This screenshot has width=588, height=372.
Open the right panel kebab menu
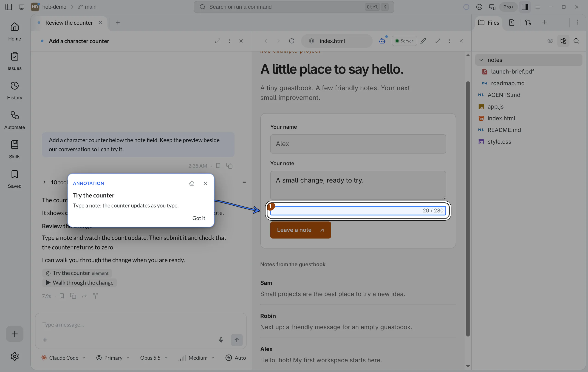click(577, 22)
